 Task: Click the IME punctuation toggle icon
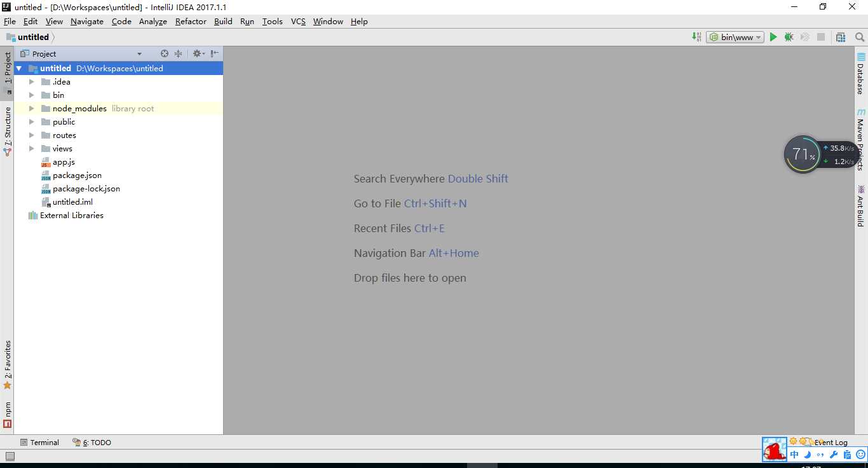pos(821,455)
